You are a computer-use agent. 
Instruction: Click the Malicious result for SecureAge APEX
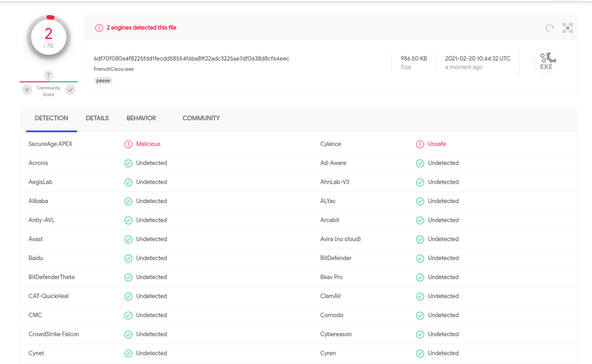(x=148, y=144)
